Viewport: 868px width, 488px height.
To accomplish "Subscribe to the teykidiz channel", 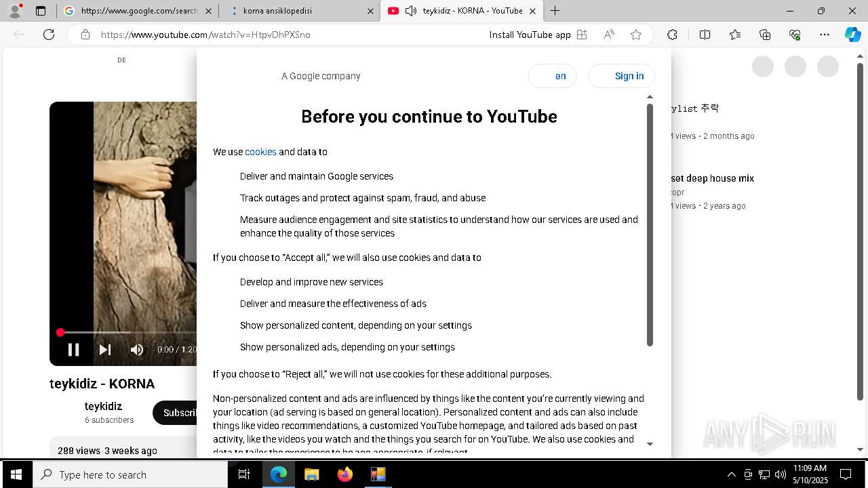I will point(175,413).
